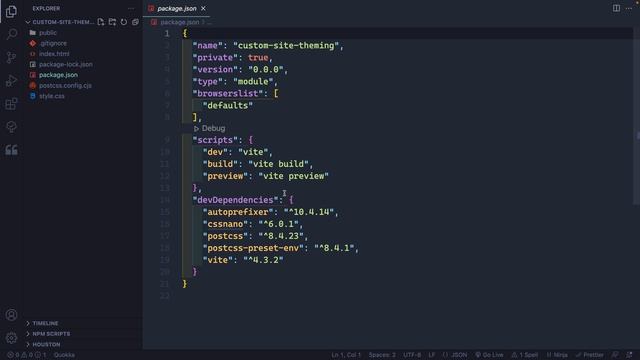Open the Search view
640x360 pixels.
(11, 34)
